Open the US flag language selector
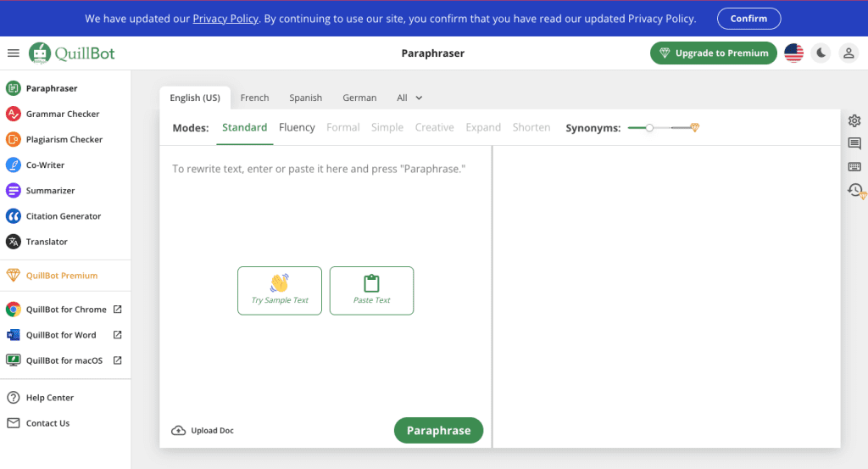Image resolution: width=868 pixels, height=469 pixels. (x=793, y=53)
